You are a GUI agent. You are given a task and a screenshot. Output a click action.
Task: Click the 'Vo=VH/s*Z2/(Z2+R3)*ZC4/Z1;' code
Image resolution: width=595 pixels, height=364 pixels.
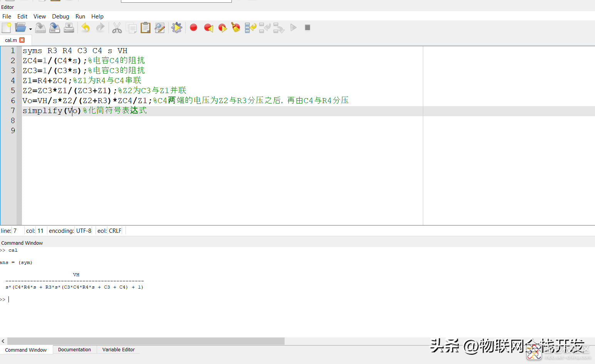(x=87, y=100)
